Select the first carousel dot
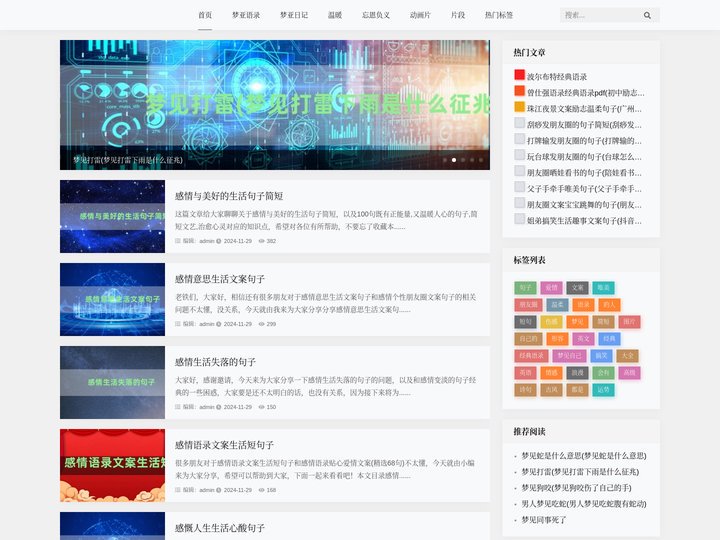Viewport: 720px width, 540px height. (x=444, y=160)
